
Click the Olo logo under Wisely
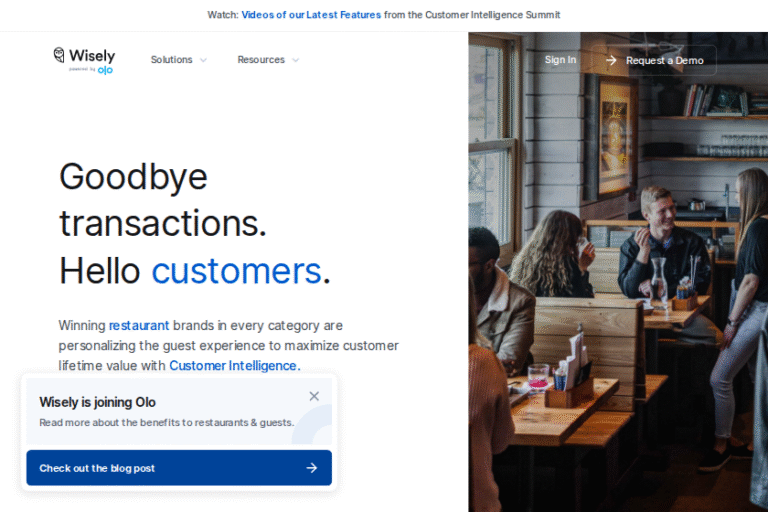[x=105, y=70]
